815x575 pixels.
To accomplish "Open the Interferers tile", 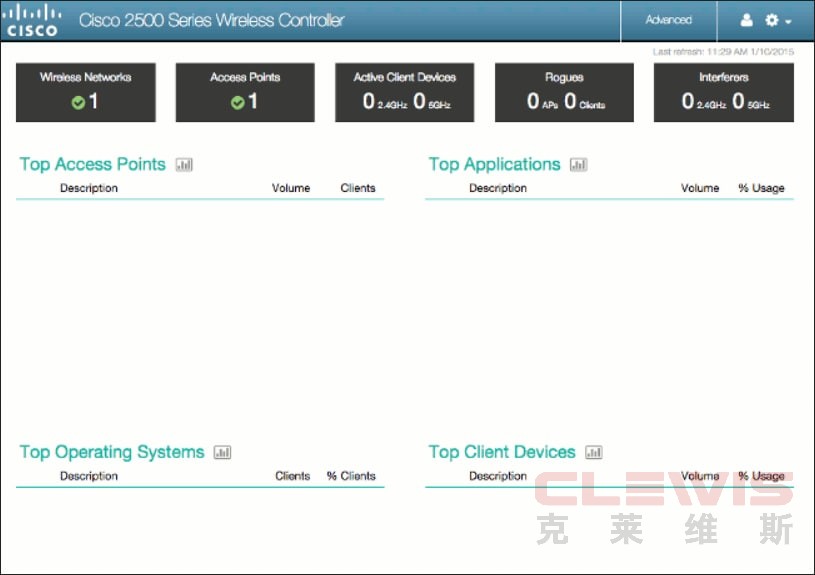I will pos(724,93).
